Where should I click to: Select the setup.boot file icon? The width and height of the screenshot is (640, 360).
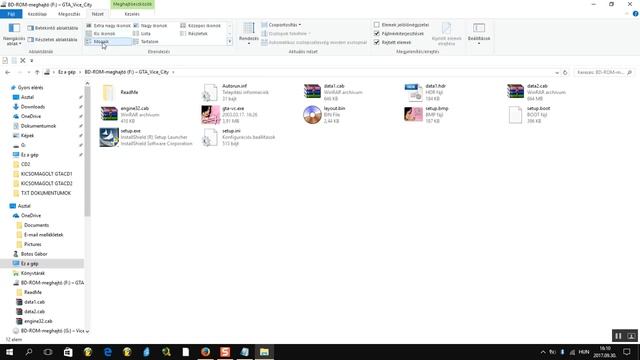[x=515, y=115]
